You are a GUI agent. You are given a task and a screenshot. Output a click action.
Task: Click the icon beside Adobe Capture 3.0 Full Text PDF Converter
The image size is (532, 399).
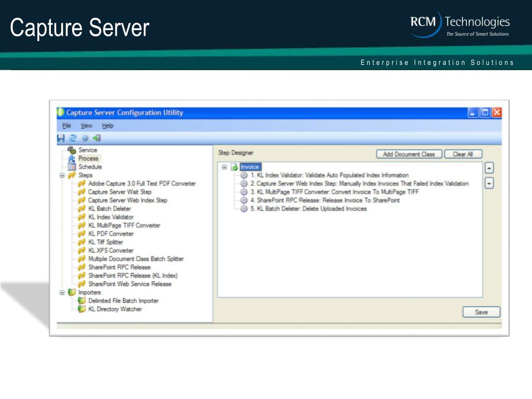pos(82,183)
